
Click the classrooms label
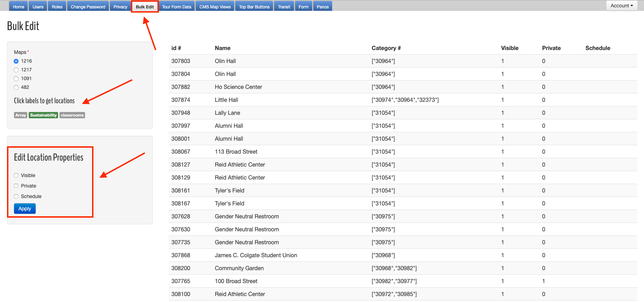coord(72,115)
